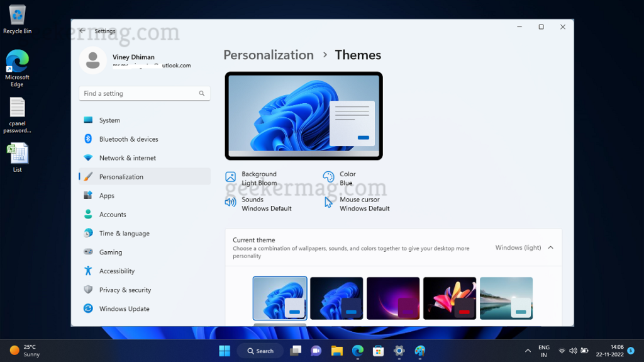
Task: Open Microsoft Edge from the taskbar
Action: coord(358,351)
